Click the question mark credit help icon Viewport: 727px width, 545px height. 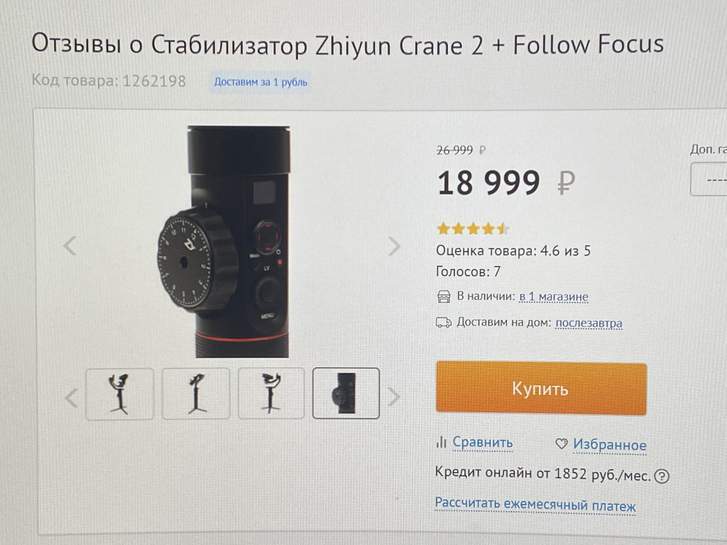click(x=662, y=476)
